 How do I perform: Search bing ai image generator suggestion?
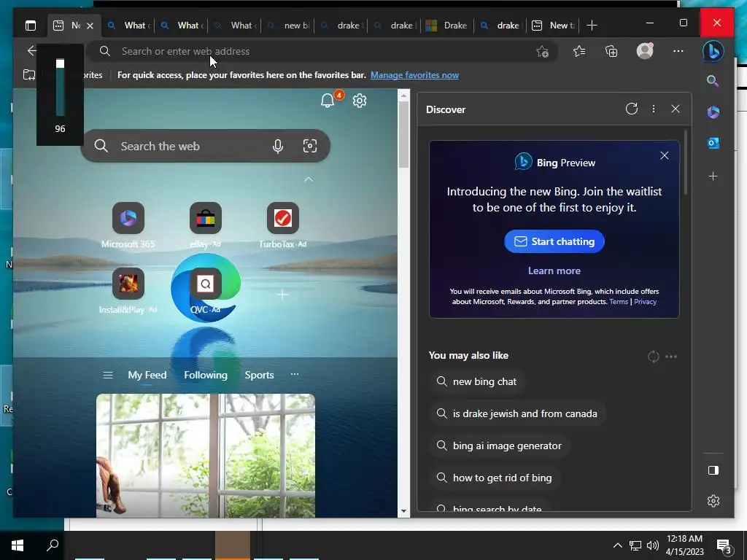coord(499,446)
